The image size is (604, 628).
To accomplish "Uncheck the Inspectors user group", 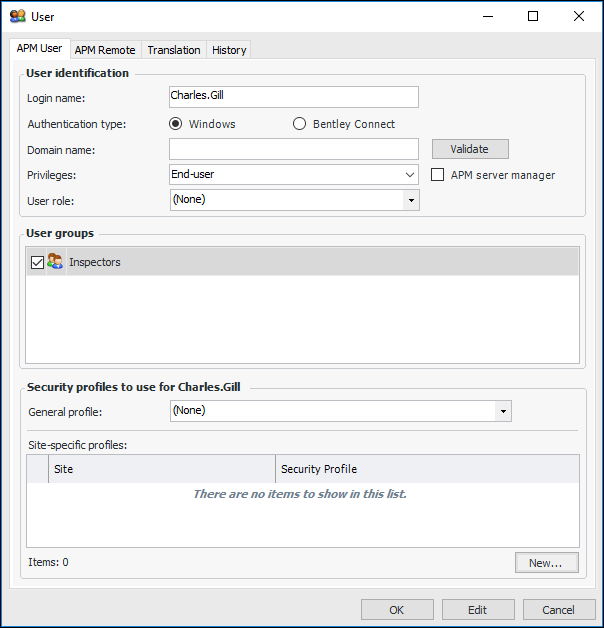I will (38, 262).
